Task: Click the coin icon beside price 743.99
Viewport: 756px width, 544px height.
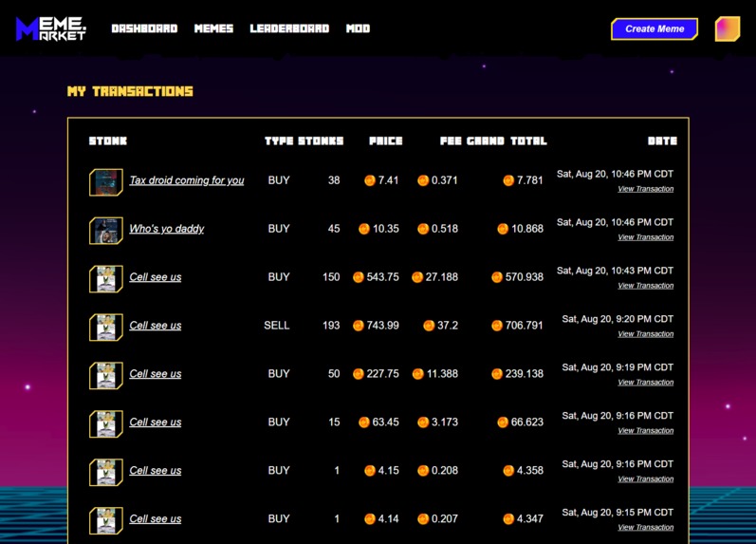Action: (359, 326)
